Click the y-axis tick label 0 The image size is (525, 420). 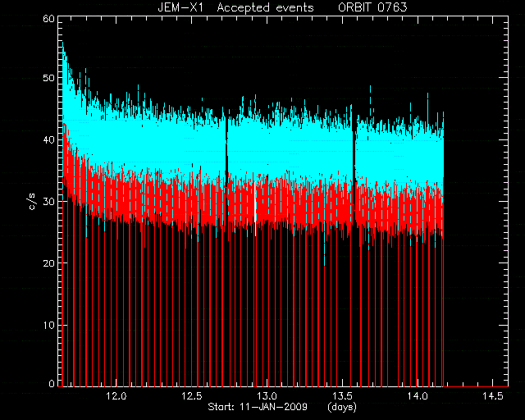click(x=51, y=383)
